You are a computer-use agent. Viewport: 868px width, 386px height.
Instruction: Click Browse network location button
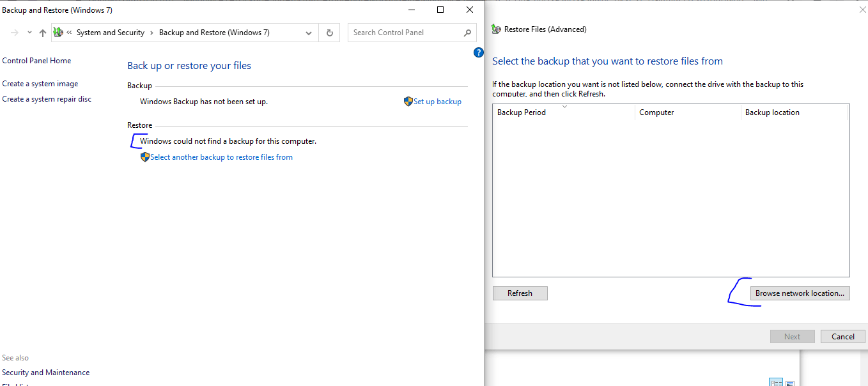(800, 293)
